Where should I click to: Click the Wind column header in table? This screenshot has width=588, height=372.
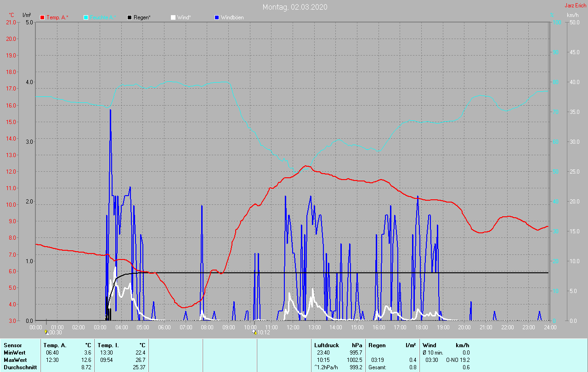tap(430, 345)
